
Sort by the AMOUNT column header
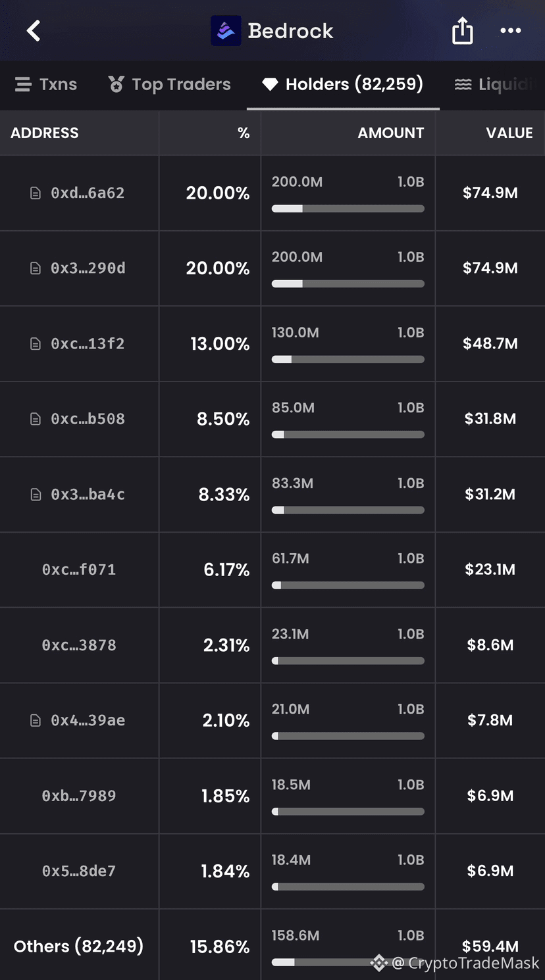(x=391, y=133)
